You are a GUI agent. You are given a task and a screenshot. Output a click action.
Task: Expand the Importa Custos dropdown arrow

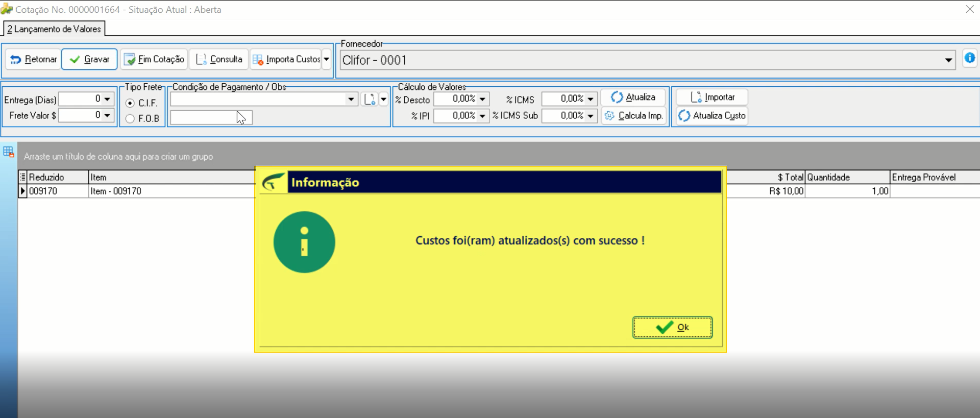pyautogui.click(x=327, y=59)
